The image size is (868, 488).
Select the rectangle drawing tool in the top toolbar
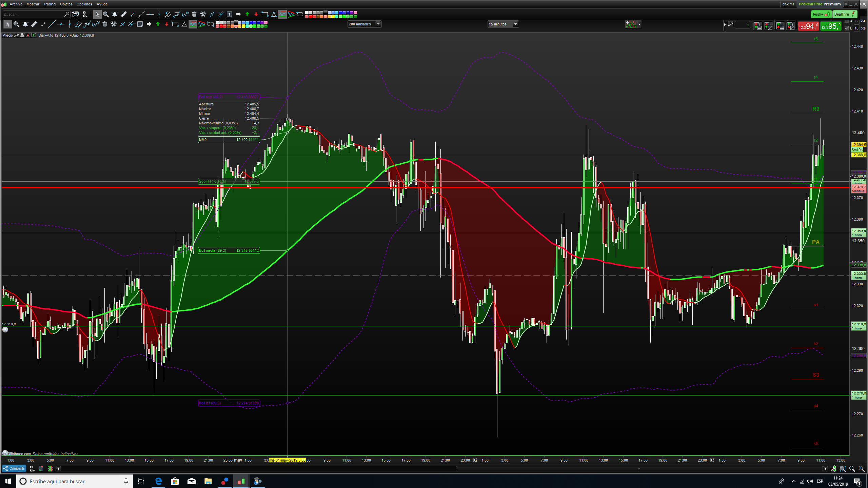(x=265, y=14)
